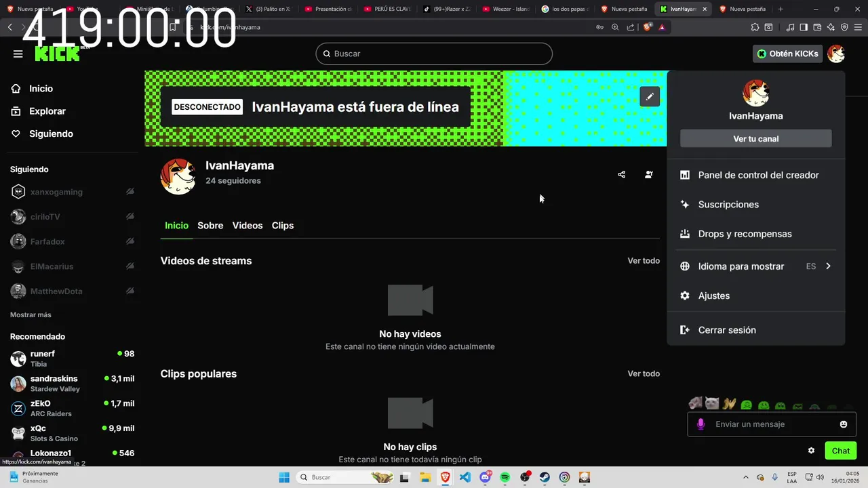Switch to the Videos tab
This screenshot has width=868, height=488.
click(x=248, y=226)
